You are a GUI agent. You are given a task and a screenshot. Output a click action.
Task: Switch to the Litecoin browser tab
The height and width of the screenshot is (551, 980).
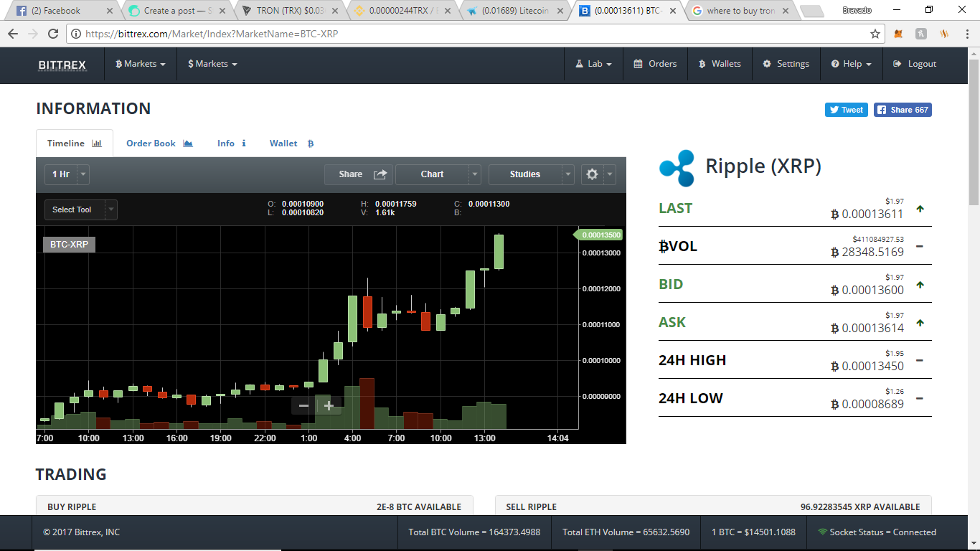514,11
